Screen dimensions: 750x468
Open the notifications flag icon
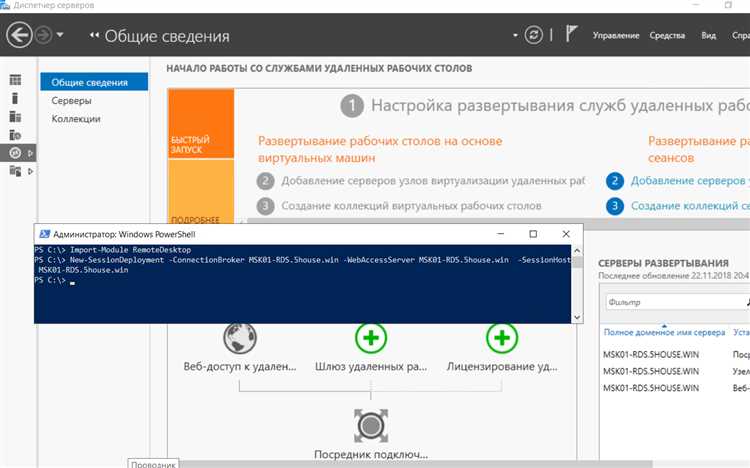[x=571, y=34]
